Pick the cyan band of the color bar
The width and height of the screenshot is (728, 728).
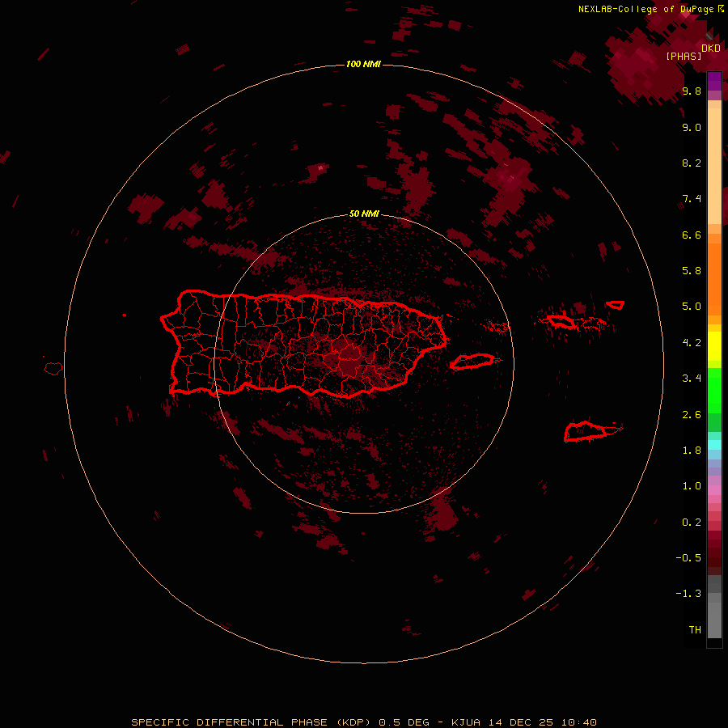[x=714, y=444]
